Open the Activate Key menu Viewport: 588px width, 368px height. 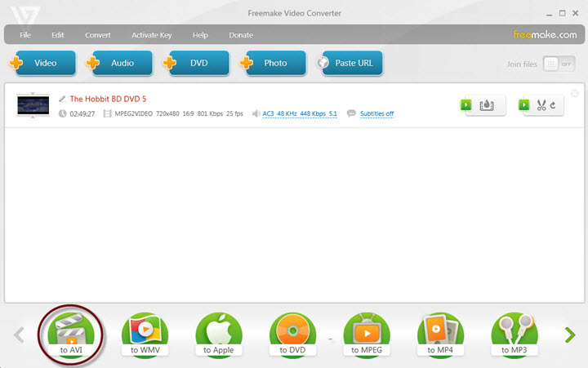click(x=152, y=35)
